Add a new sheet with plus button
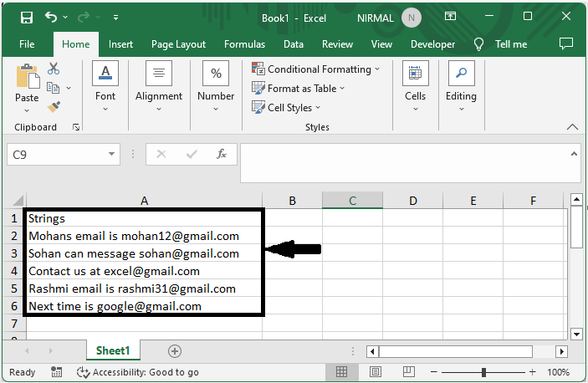 (175, 351)
